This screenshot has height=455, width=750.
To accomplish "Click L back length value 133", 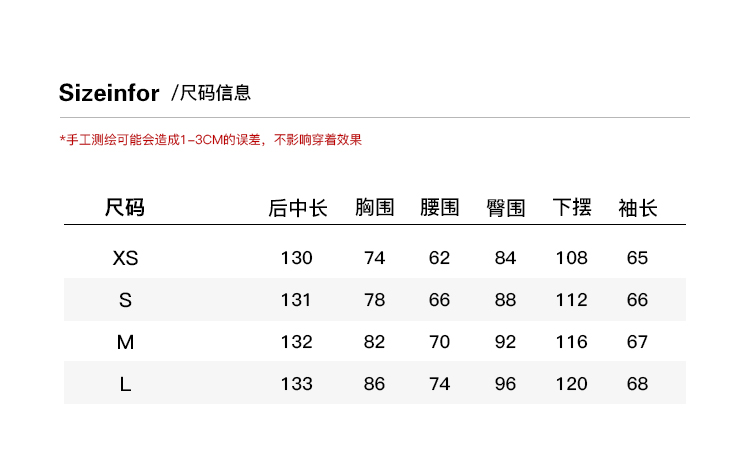I will (297, 384).
